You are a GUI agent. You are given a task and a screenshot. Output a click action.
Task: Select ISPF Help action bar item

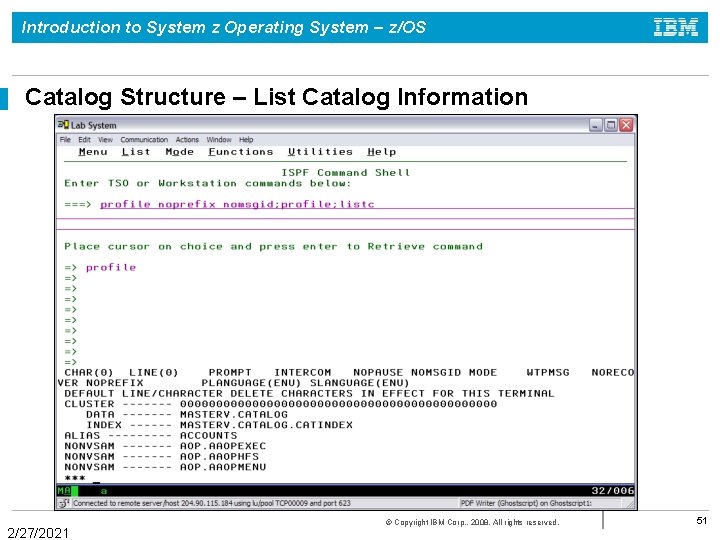382,152
